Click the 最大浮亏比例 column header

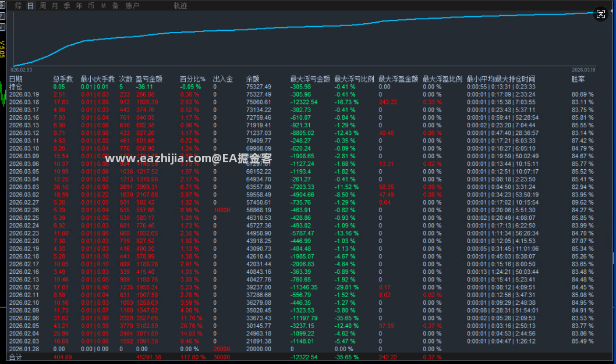tap(354, 79)
